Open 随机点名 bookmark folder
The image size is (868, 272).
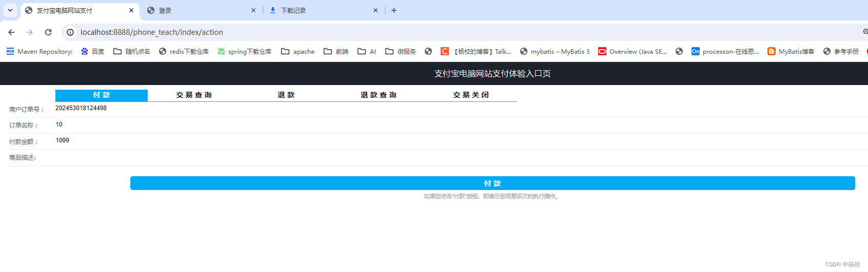pos(132,51)
